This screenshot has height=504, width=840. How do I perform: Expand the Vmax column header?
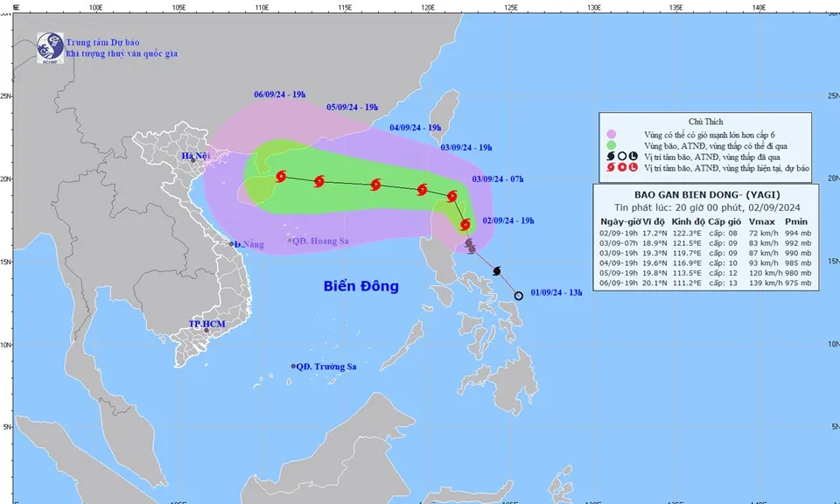(x=762, y=221)
